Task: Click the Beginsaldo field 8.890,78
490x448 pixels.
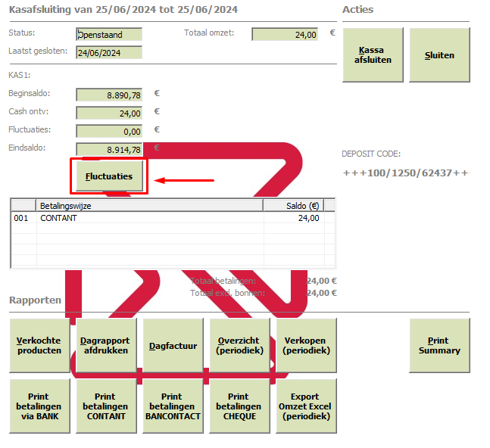Action: (109, 95)
